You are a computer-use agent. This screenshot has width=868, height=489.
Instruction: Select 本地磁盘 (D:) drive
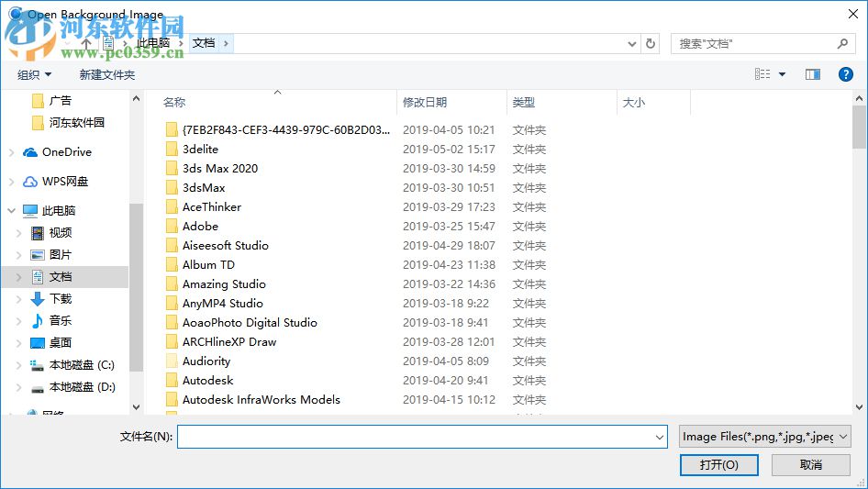[x=72, y=387]
